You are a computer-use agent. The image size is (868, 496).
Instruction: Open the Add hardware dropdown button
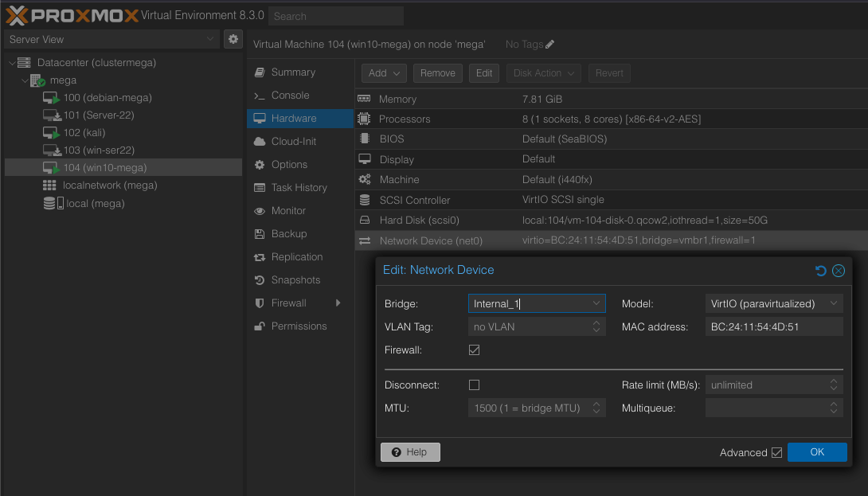pyautogui.click(x=384, y=73)
